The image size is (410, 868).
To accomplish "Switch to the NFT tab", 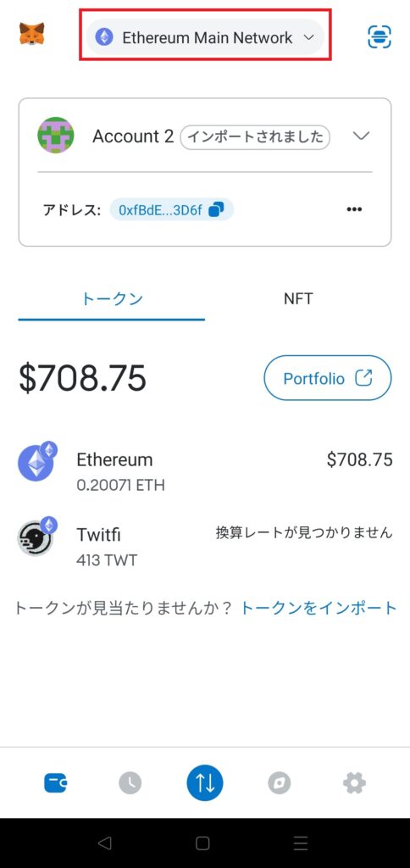I will [x=298, y=299].
